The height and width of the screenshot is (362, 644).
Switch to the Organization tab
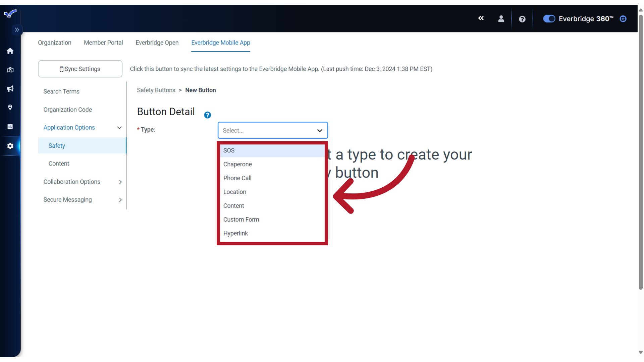pyautogui.click(x=55, y=43)
